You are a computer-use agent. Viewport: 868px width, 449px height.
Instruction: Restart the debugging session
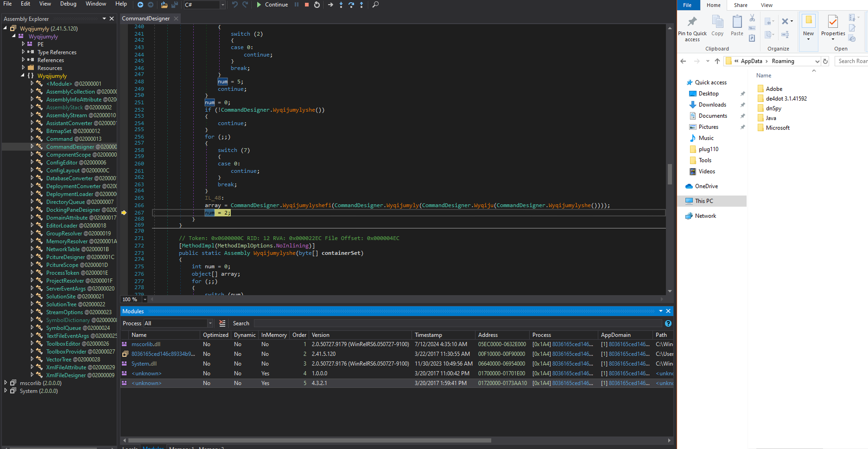317,5
